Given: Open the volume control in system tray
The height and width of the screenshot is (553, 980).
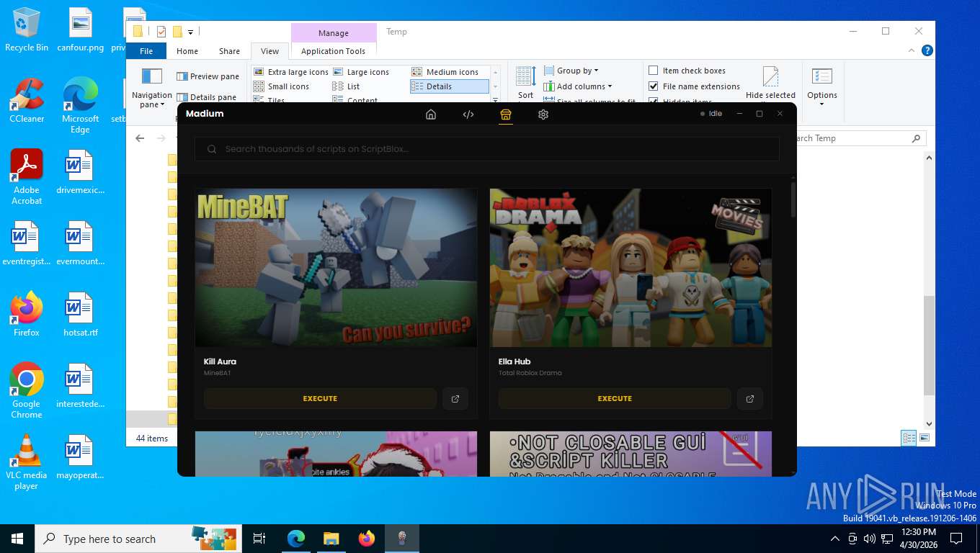Looking at the screenshot, I should coord(869,539).
